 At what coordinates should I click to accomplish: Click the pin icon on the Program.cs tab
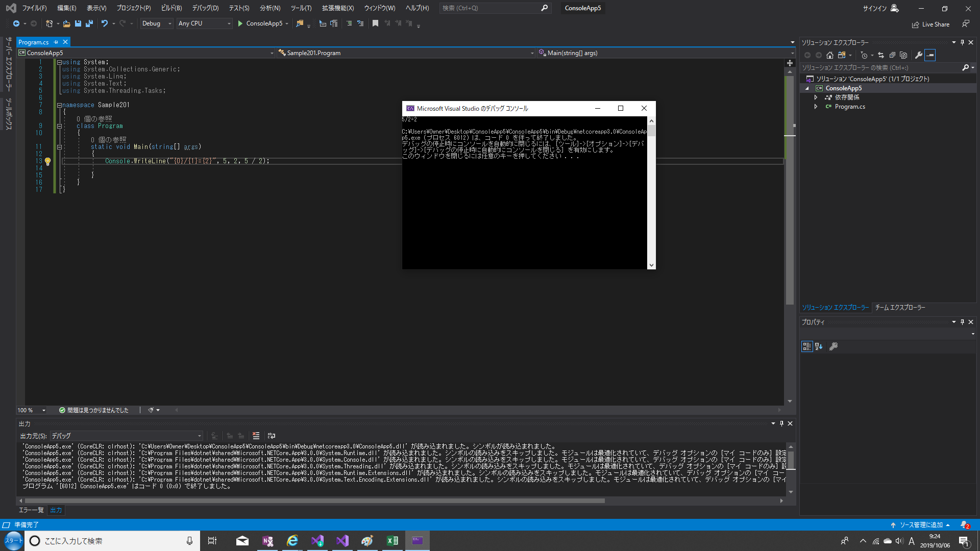coord(56,42)
